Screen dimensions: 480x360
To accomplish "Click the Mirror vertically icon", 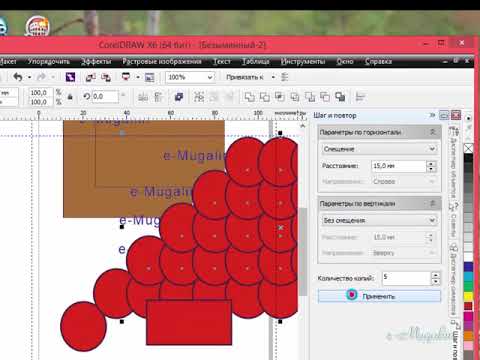I will (x=158, y=97).
